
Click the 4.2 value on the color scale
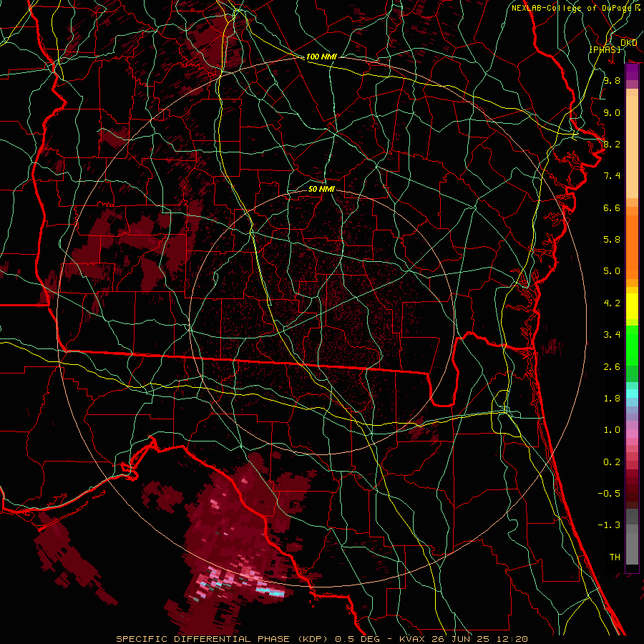click(x=612, y=303)
